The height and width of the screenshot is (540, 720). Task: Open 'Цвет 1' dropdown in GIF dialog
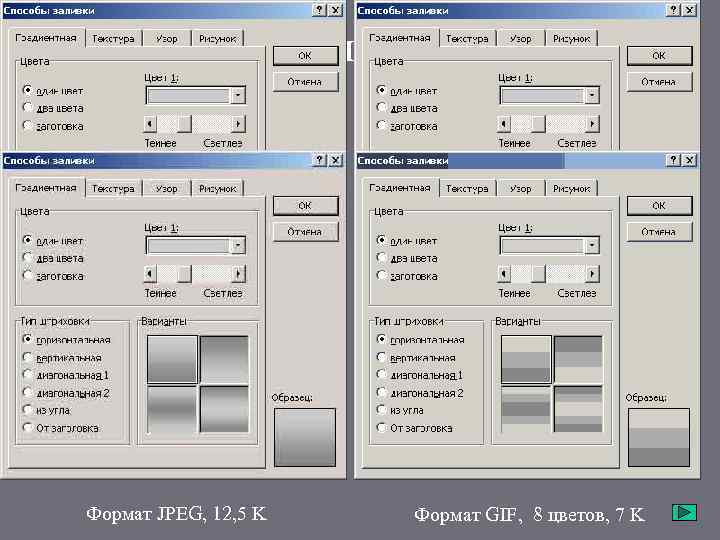pos(591,245)
